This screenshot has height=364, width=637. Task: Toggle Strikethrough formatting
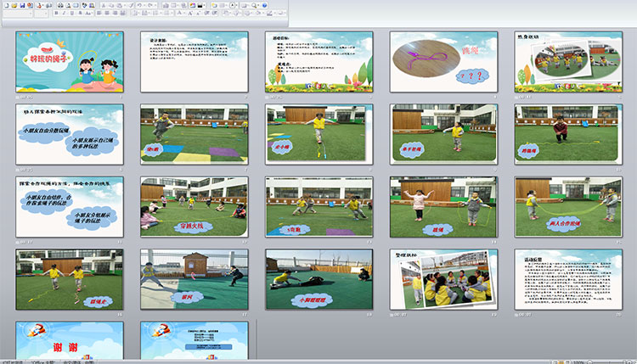[x=80, y=13]
